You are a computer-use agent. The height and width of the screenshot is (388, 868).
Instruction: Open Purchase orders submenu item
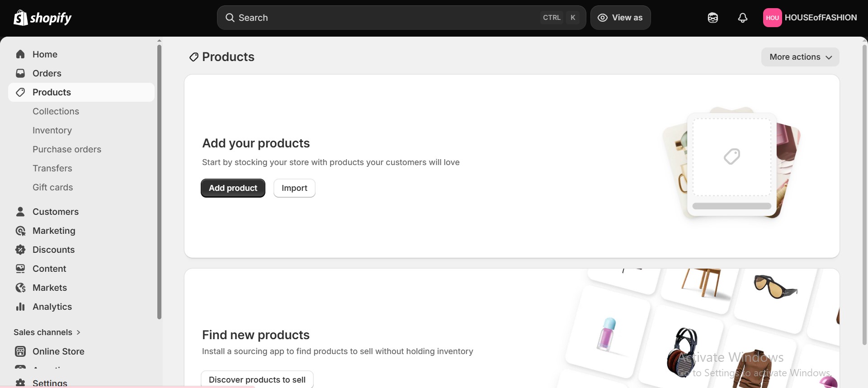click(x=67, y=149)
